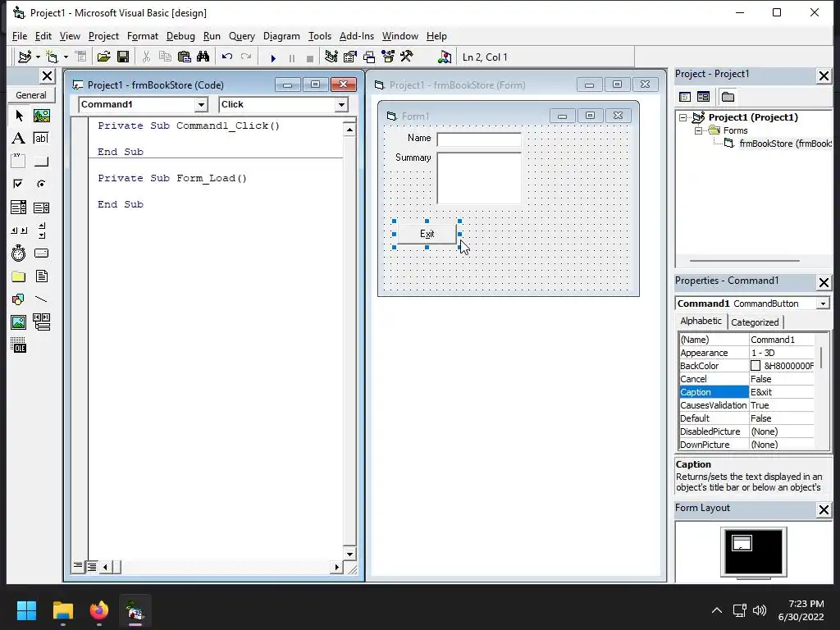Select the Label tool in toolbox
Screen dimensions: 840x630
click(x=19, y=138)
